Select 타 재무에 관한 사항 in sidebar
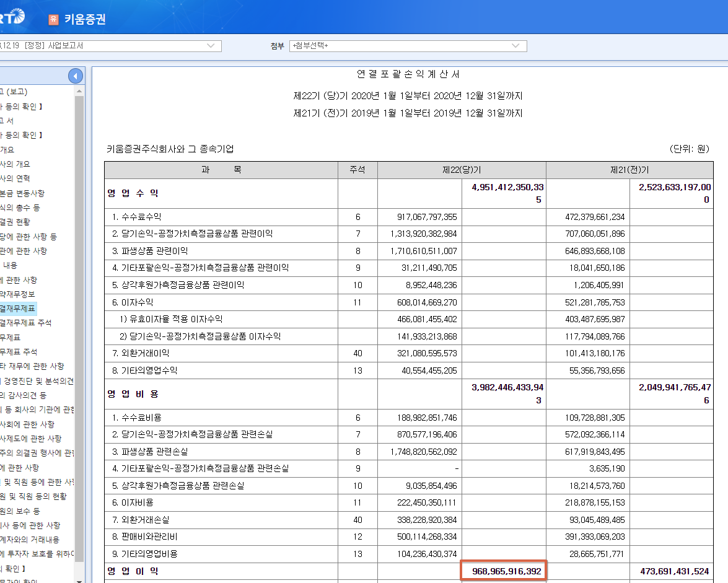728x583 pixels. tap(32, 366)
